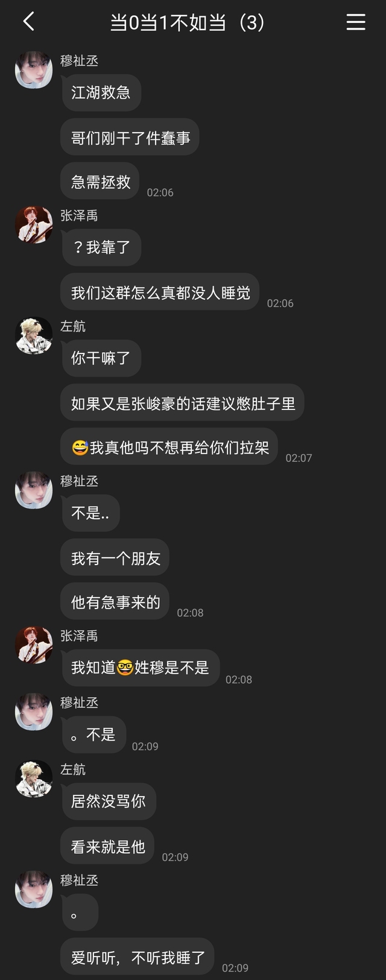Tap the 急需拯救 message bubble

point(100,182)
